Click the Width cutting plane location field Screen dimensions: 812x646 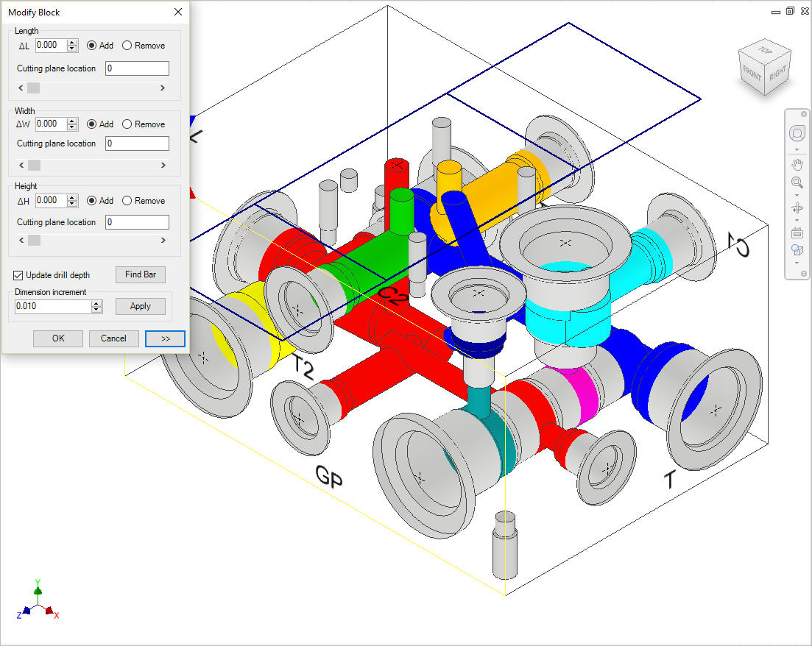pyautogui.click(x=137, y=143)
